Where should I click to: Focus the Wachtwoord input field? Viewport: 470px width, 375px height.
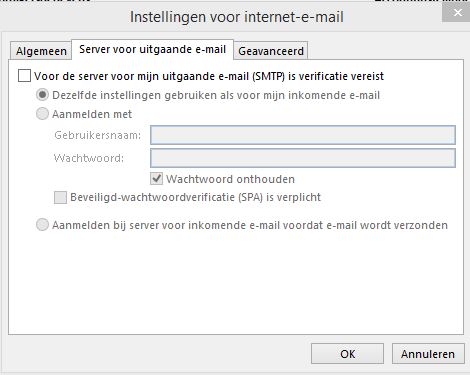coord(303,158)
